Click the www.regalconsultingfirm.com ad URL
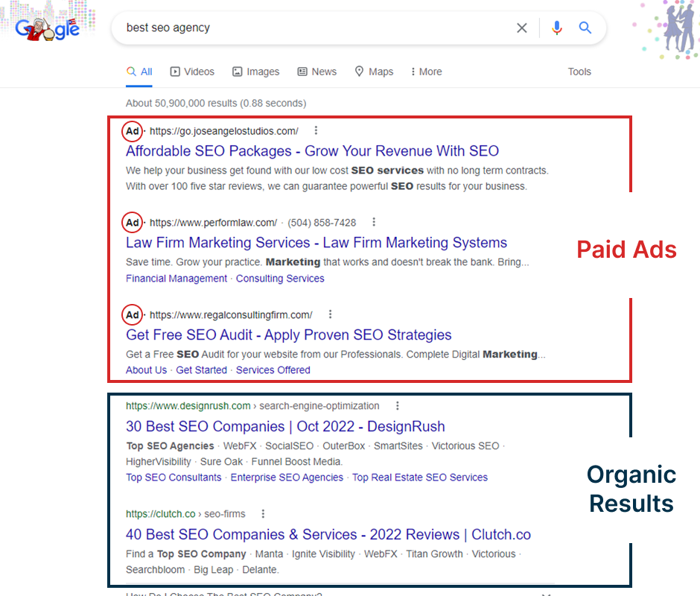 point(231,315)
